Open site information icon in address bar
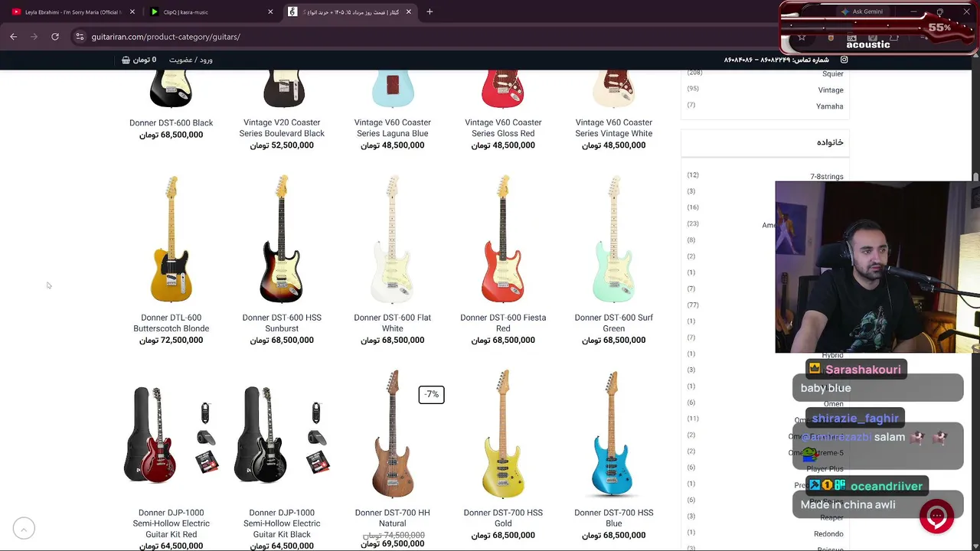The image size is (980, 551). pyautogui.click(x=80, y=37)
